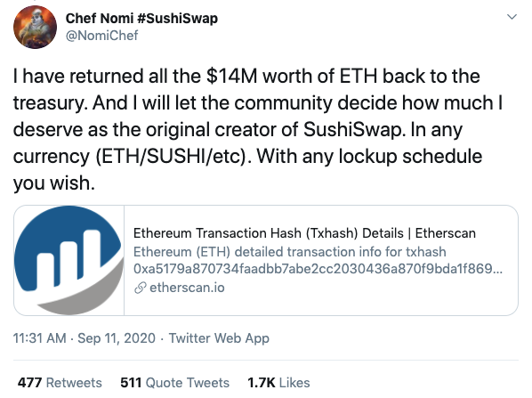The height and width of the screenshot is (398, 532).
Task: Click the Etherscan logo thumbnail
Action: (x=69, y=260)
